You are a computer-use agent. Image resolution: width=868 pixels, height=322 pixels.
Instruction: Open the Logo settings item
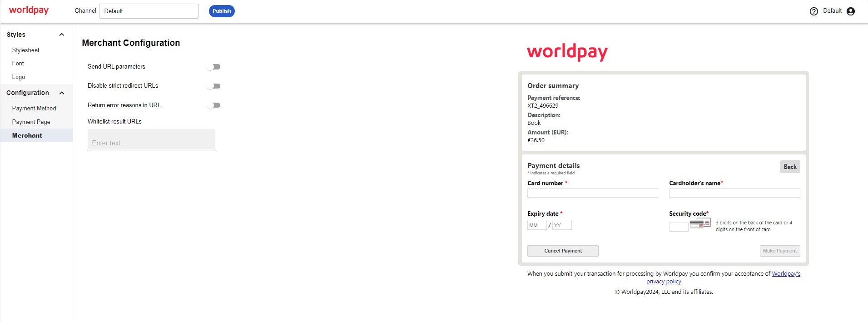pyautogui.click(x=19, y=77)
